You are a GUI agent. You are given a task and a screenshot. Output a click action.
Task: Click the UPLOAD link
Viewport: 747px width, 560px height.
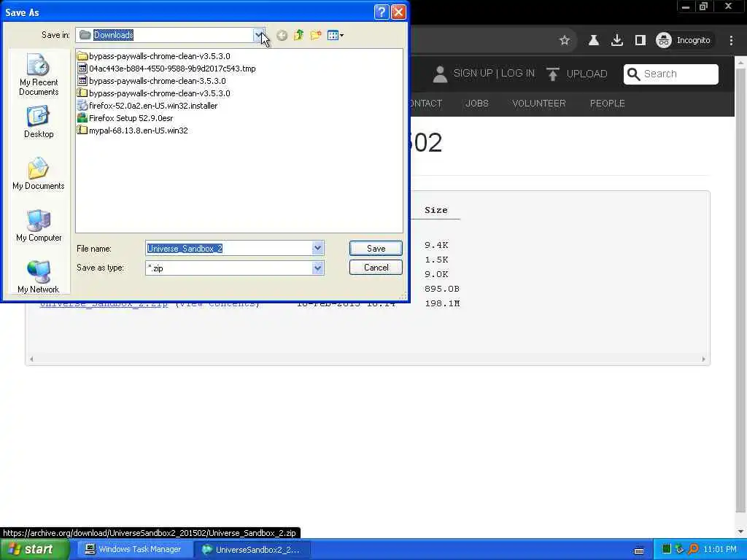(x=577, y=74)
